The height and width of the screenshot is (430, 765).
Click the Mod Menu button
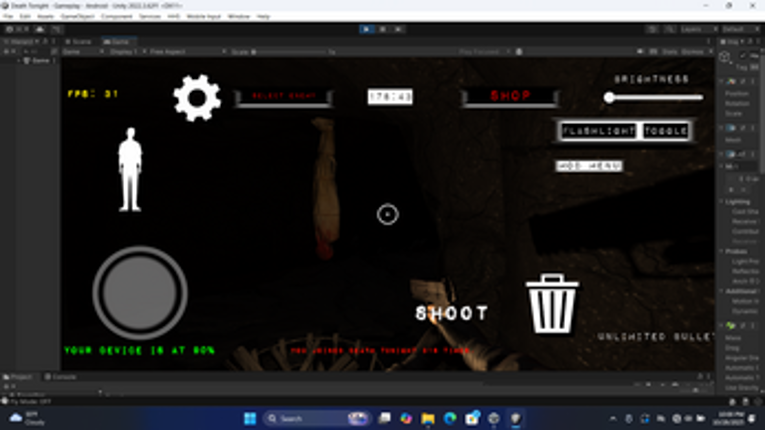tap(589, 166)
